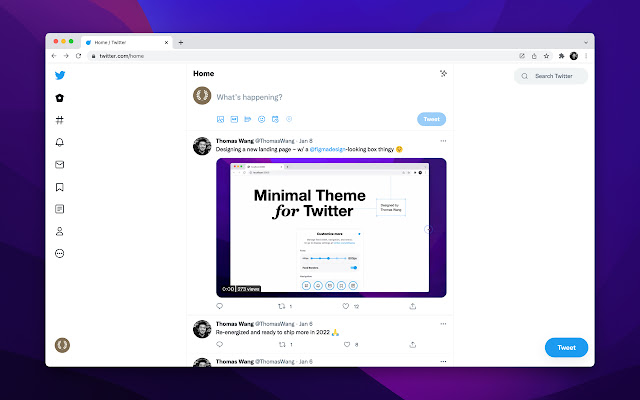Screen dimensions: 640x400
Task: Click the Chrome profile avatar
Action: (574, 56)
